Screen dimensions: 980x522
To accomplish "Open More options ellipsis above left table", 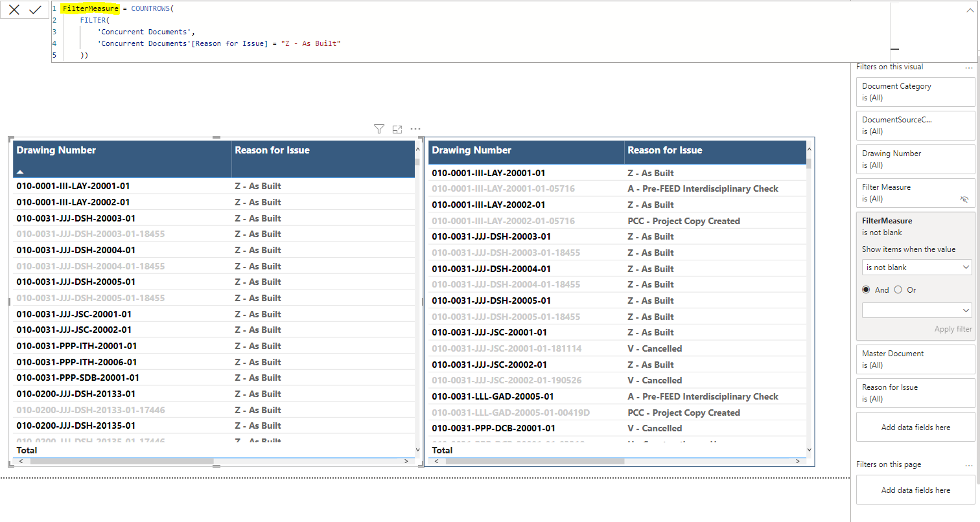I will [415, 129].
